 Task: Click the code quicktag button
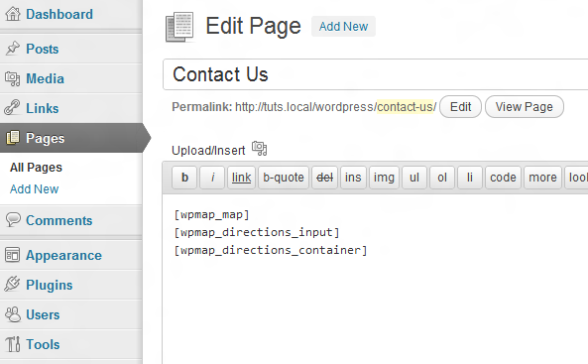[x=503, y=178]
